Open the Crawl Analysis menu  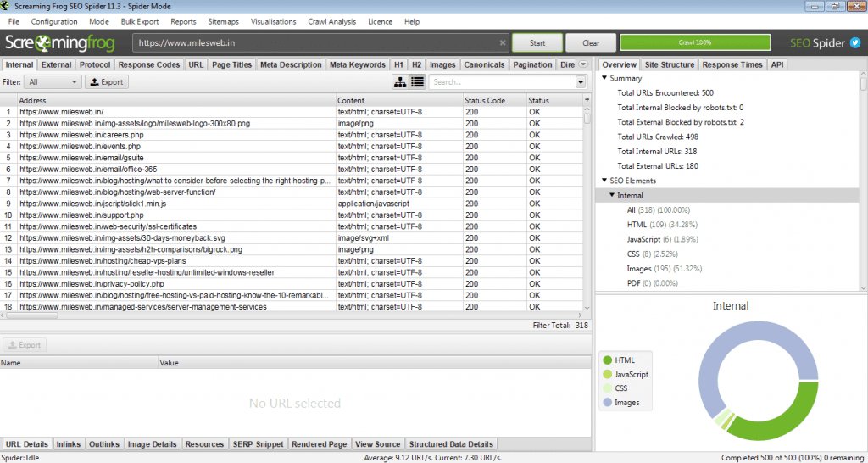331,21
